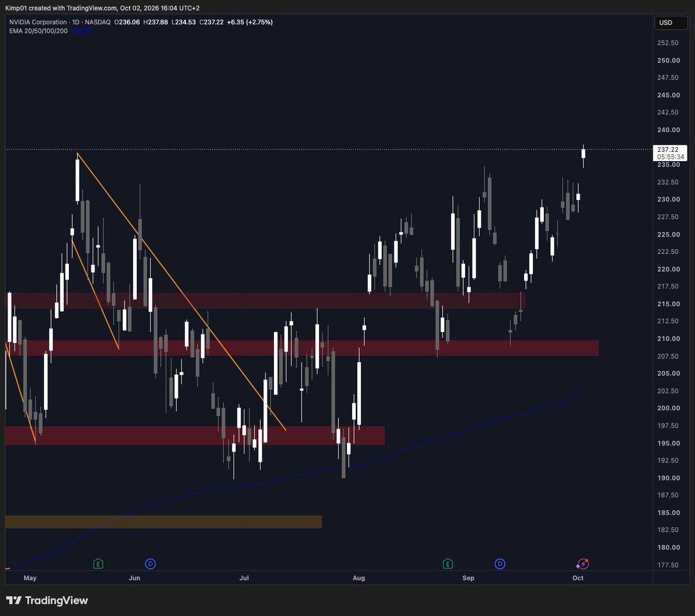Image resolution: width=695 pixels, height=616 pixels.
Task: Click the 240.00 price axis label
Action: [668, 130]
